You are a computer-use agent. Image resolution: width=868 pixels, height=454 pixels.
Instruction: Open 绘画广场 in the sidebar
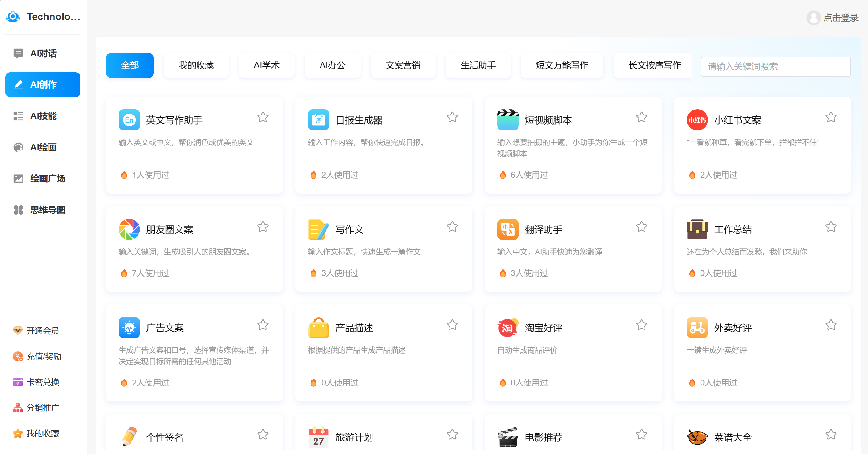pos(43,178)
